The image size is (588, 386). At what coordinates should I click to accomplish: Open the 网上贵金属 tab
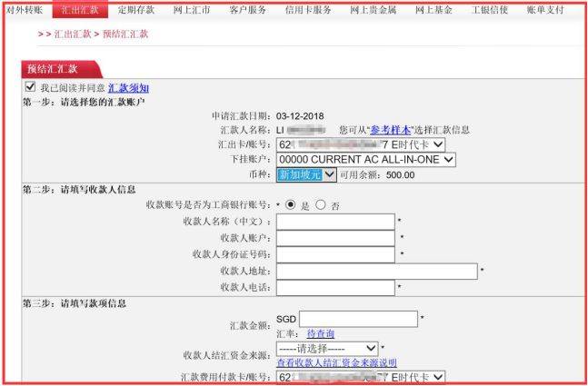coord(374,10)
